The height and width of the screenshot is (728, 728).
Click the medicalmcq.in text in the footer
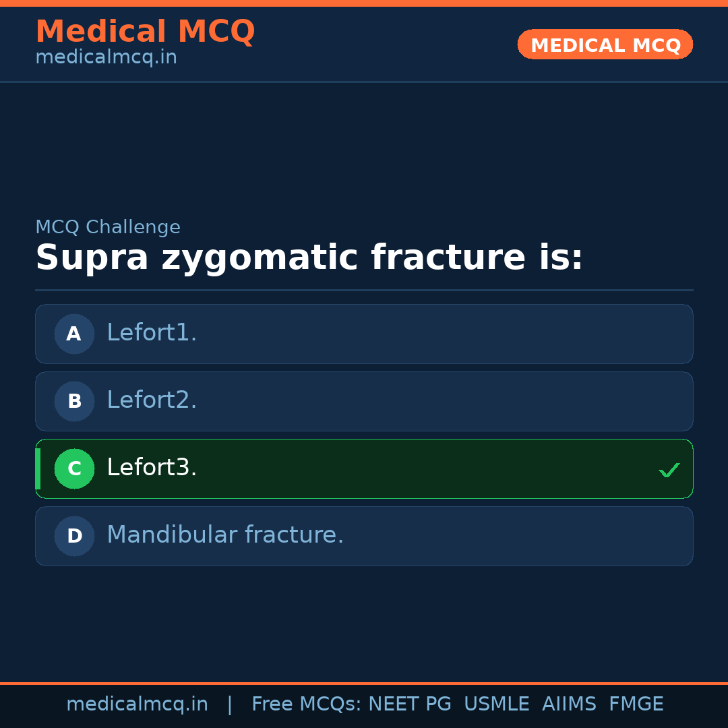pos(137,704)
